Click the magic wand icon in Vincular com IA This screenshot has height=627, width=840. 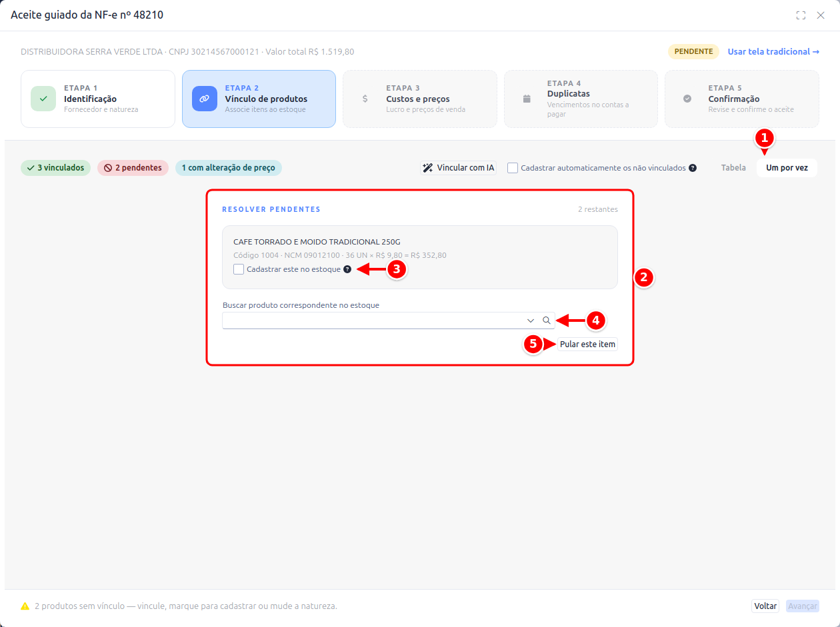[429, 168]
